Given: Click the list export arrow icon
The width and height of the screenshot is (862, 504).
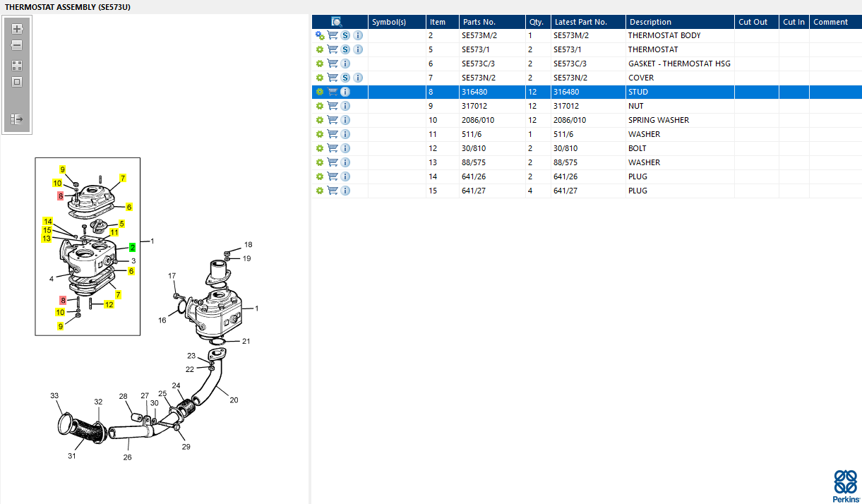Looking at the screenshot, I should [17, 119].
